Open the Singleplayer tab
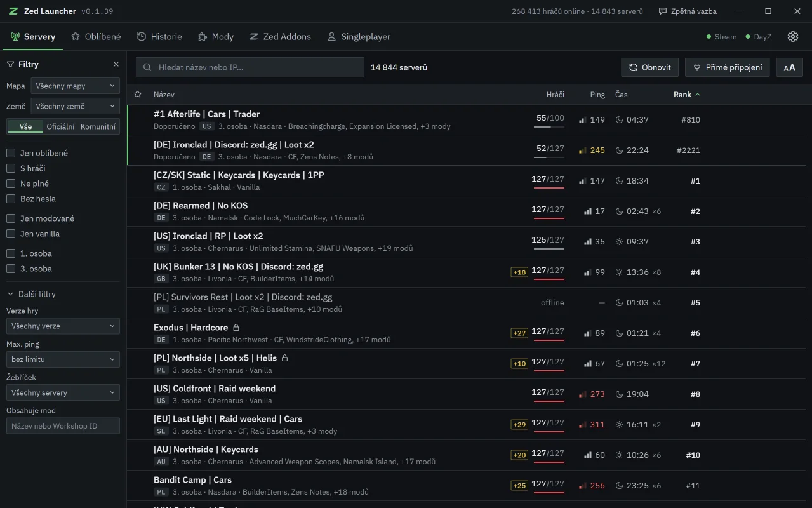 tap(359, 37)
